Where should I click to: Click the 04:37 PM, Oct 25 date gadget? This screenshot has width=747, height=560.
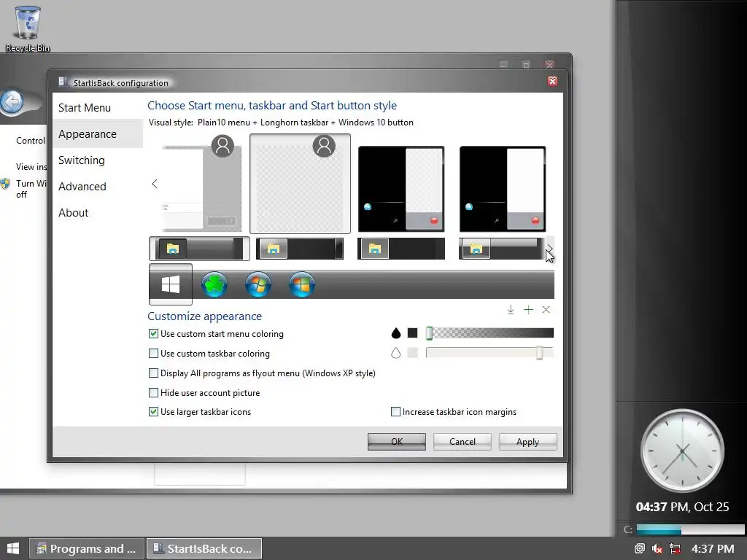tap(682, 507)
